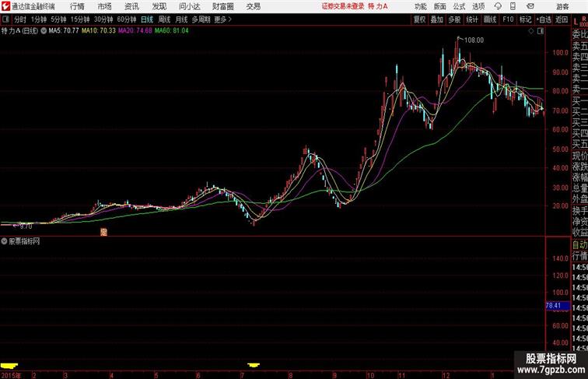Click the 画线 drawing button
This screenshot has width=588, height=379.
coord(490,19)
